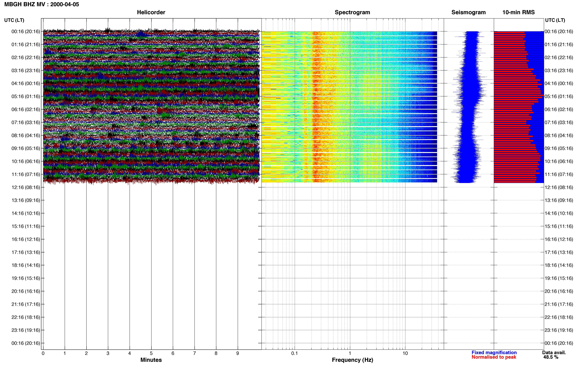Viewport: 588px width, 368px height.
Task: Select the Seismogram panel heading
Action: click(x=468, y=12)
